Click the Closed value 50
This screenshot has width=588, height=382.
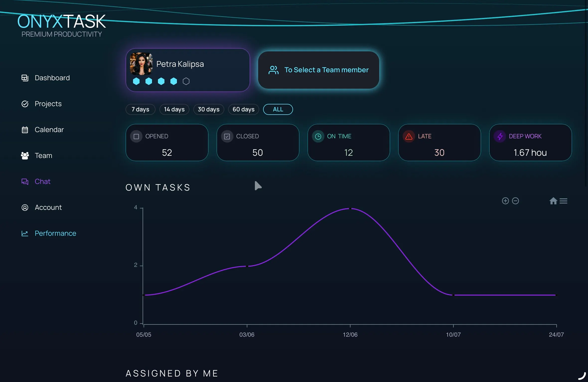click(x=258, y=153)
